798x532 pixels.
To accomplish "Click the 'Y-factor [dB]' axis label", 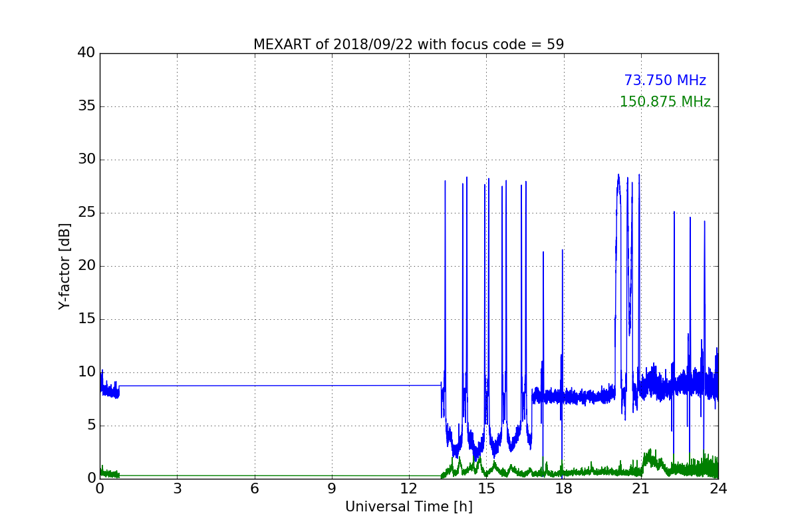I will coord(65,266).
